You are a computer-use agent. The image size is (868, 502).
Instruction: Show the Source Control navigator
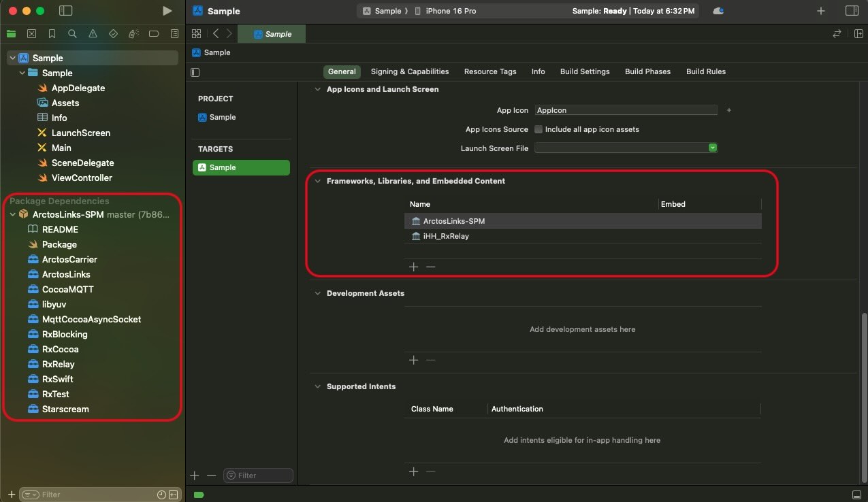(31, 34)
